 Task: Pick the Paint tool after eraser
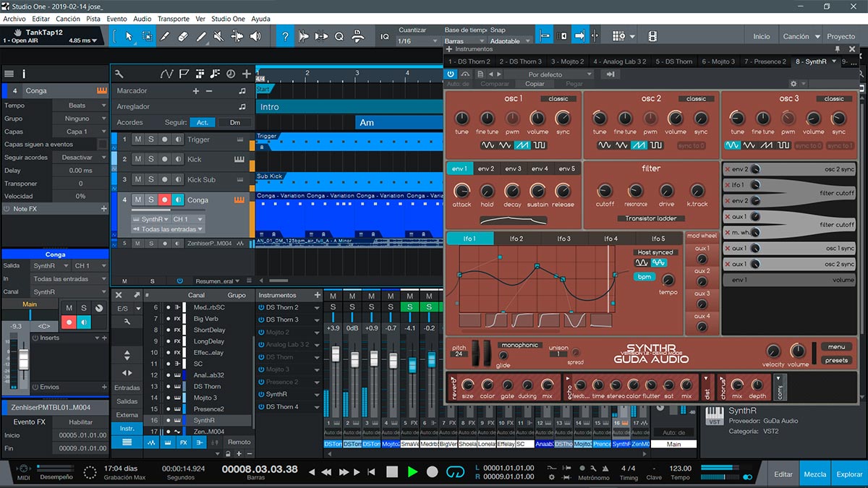click(201, 35)
